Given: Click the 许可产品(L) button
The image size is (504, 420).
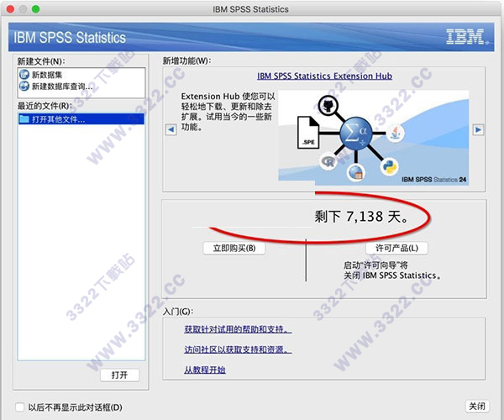Looking at the screenshot, I should (396, 248).
